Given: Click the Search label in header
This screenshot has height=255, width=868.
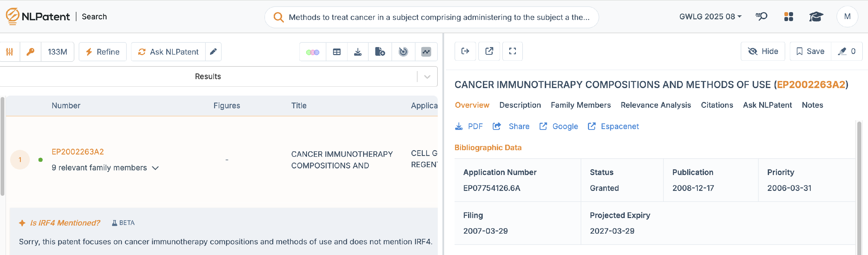Looking at the screenshot, I should tap(94, 16).
